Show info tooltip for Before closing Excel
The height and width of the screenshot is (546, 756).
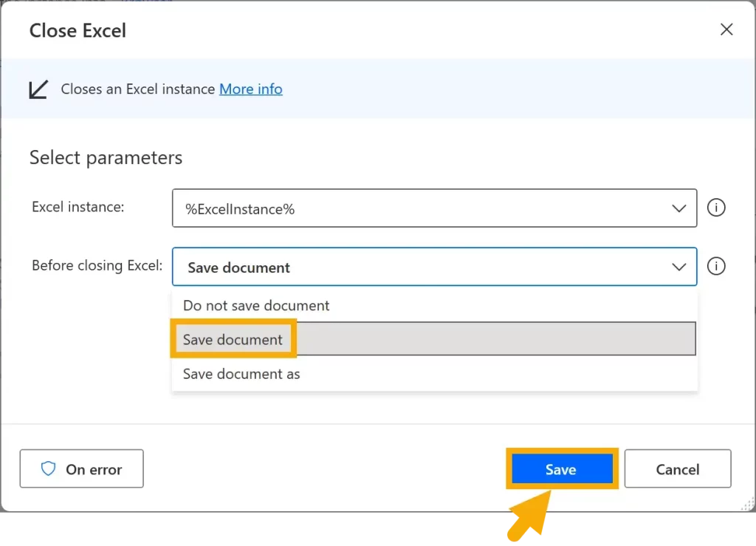click(715, 266)
